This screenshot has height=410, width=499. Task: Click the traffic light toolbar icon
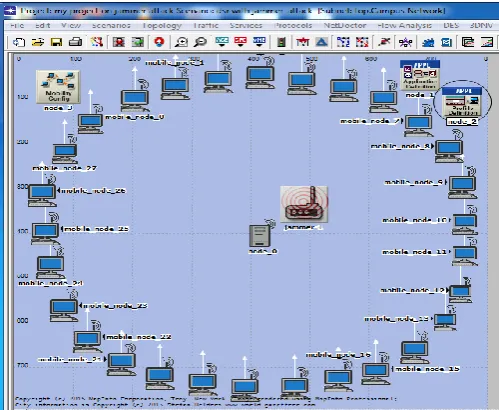[x=281, y=42]
